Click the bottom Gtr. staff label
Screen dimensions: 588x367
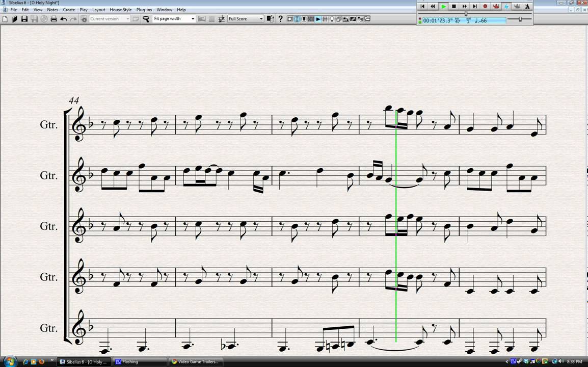49,328
